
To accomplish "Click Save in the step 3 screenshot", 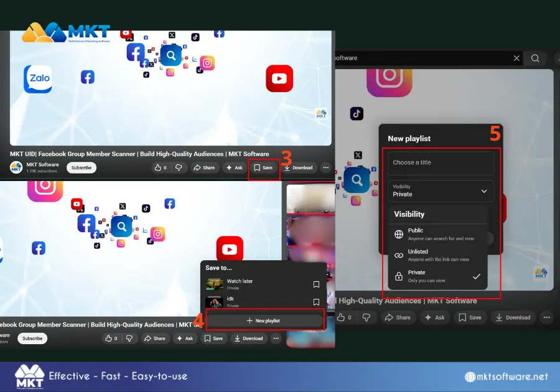I will [263, 168].
